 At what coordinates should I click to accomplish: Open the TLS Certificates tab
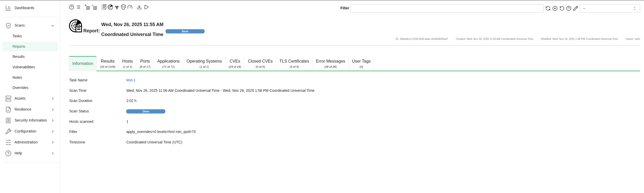294,63
